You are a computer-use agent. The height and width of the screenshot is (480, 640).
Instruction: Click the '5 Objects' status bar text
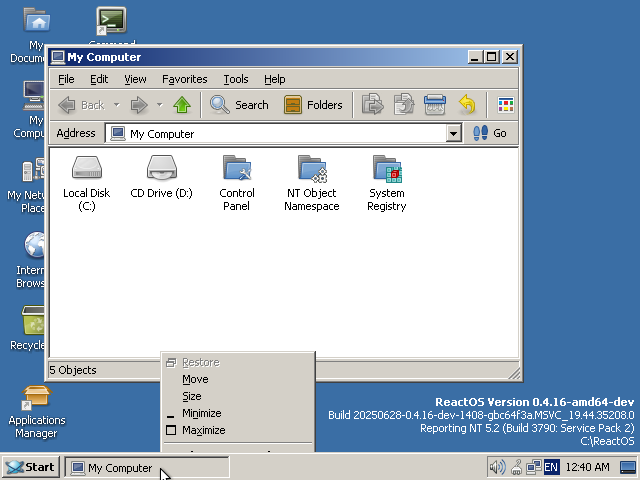[73, 370]
